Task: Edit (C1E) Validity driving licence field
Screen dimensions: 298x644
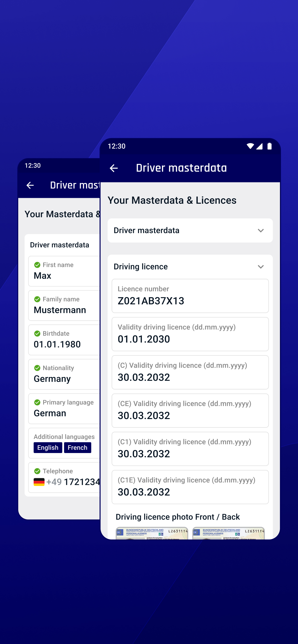Action: 190,487
